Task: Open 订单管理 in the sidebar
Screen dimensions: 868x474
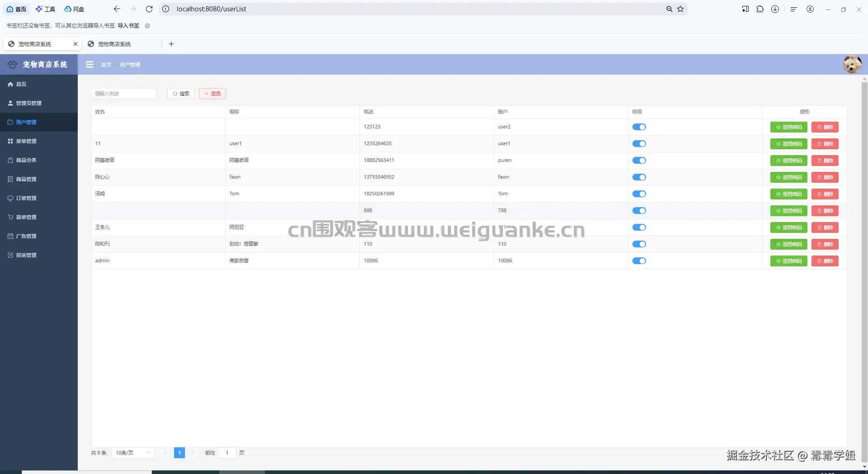Action: click(39, 198)
